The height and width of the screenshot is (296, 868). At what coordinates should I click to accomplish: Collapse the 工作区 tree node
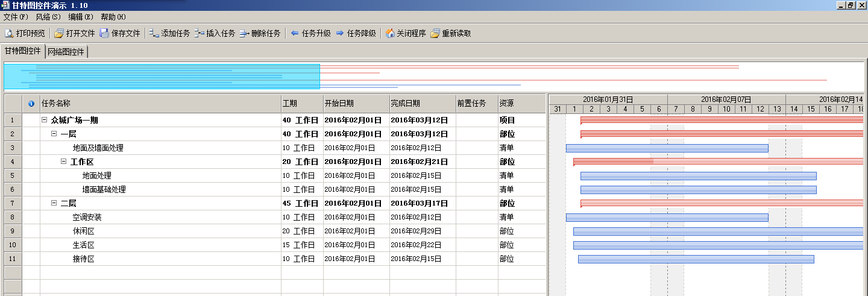click(64, 162)
